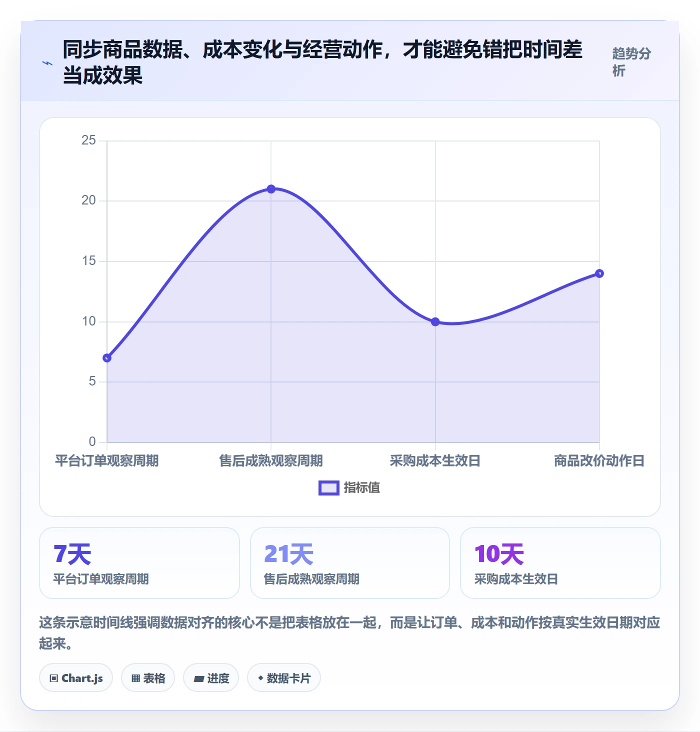The height and width of the screenshot is (732, 700).
Task: Click the 商品改价动作日 data point
Action: click(x=599, y=273)
